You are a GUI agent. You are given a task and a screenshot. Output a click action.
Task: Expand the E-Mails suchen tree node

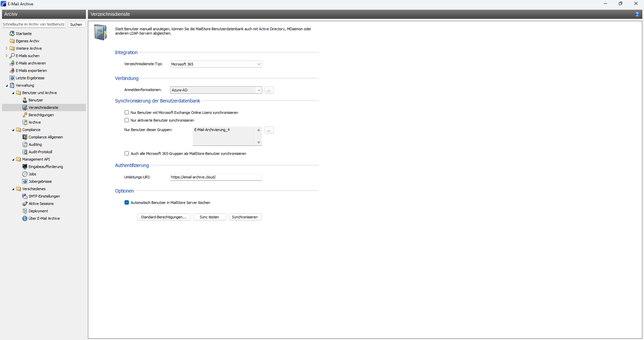coord(7,56)
